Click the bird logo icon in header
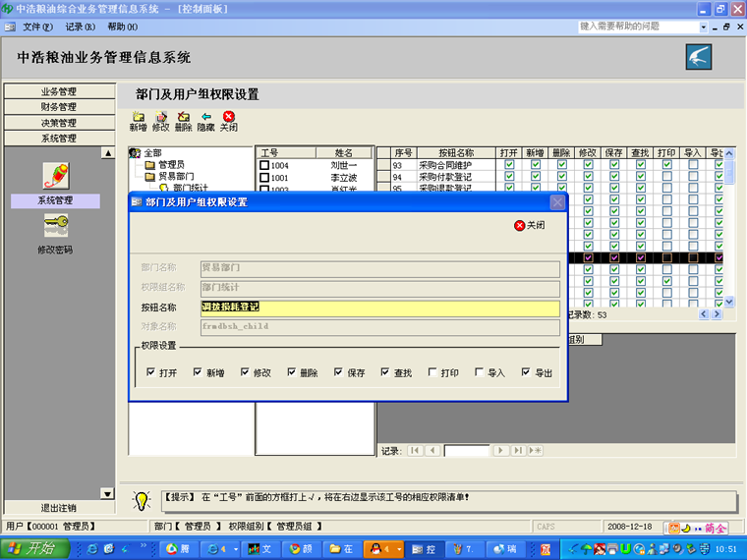747x560 pixels. click(699, 57)
